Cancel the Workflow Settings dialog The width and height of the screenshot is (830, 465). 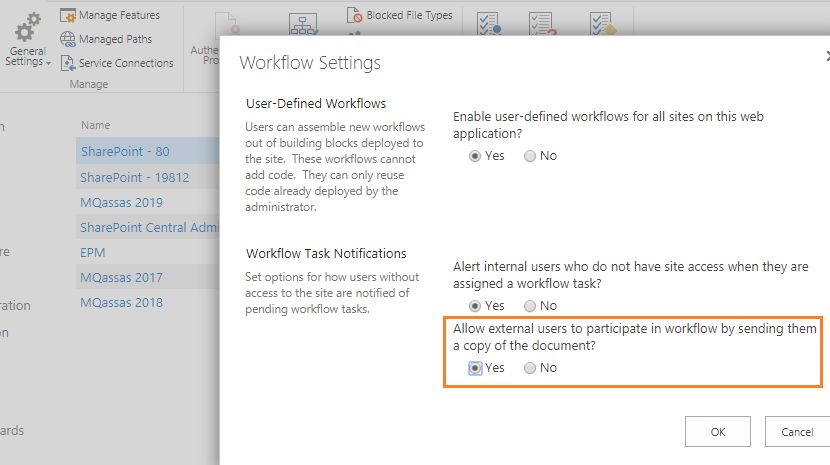[x=797, y=432]
